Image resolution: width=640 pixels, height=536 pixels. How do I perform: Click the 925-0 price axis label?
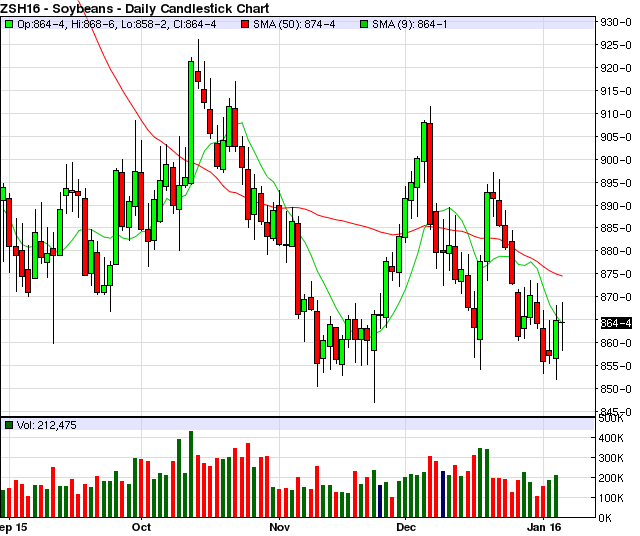[616, 45]
